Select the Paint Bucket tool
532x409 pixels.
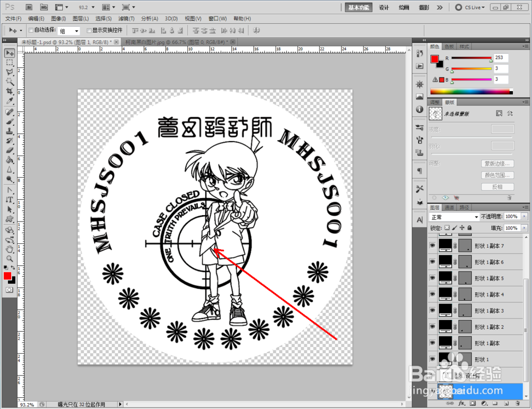click(10, 160)
